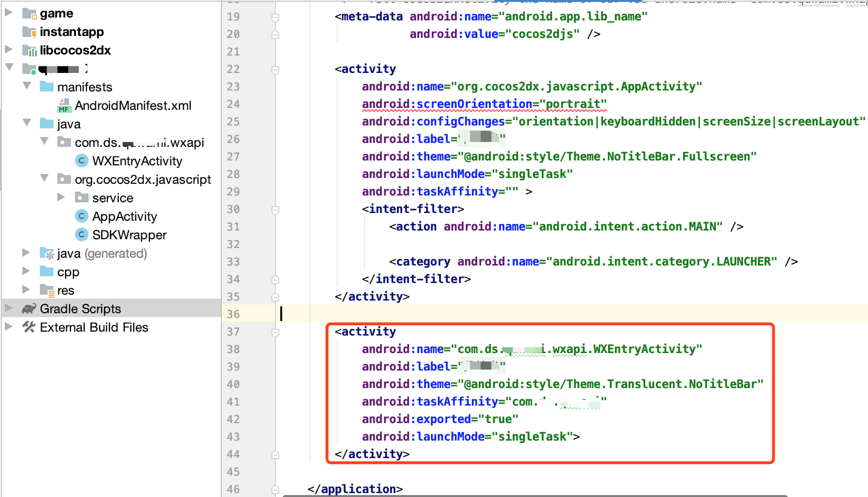Click the WXEntryActivity class icon
This screenshot has height=497, width=868.
pyautogui.click(x=81, y=161)
